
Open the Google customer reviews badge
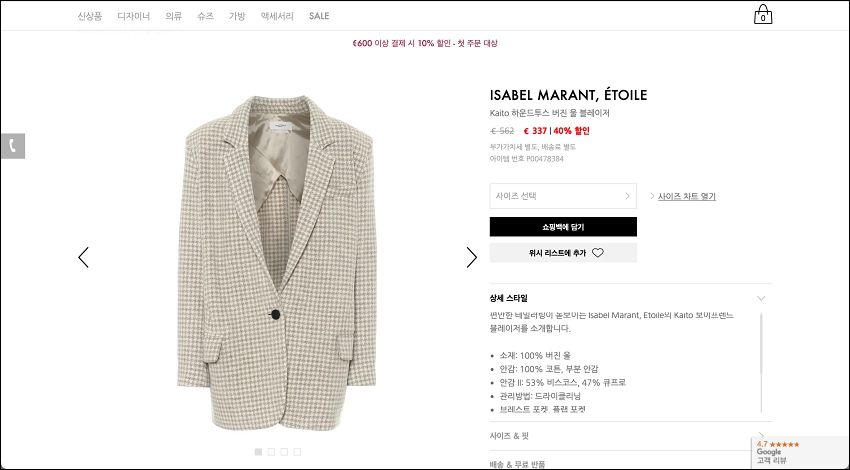point(800,453)
